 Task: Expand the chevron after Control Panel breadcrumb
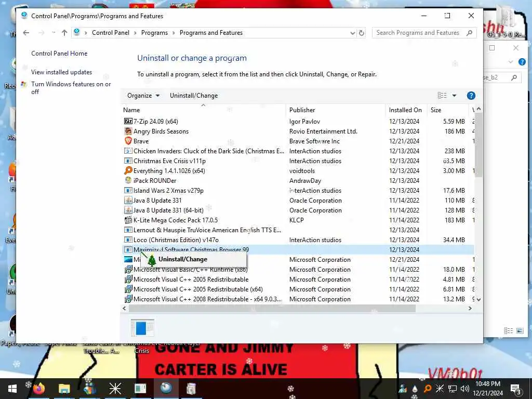point(135,33)
